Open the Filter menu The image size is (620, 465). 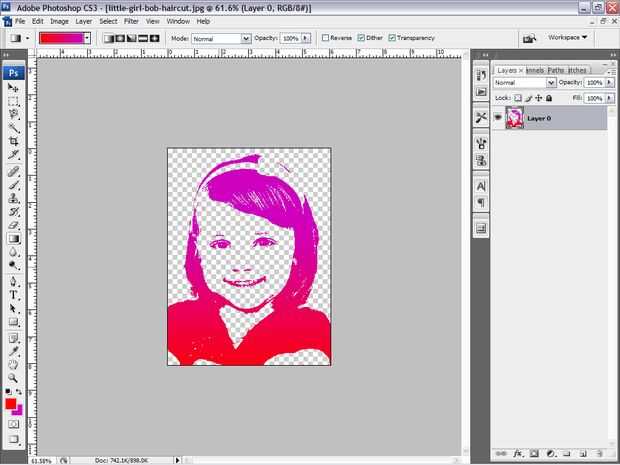[131, 20]
